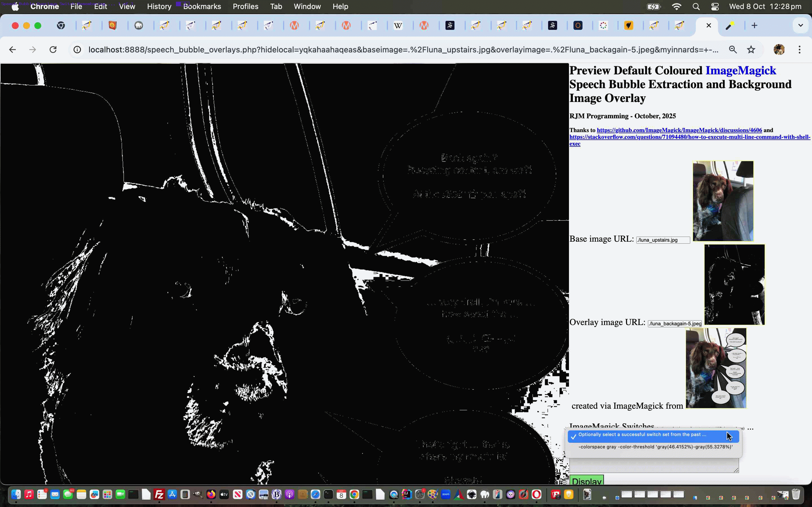The width and height of the screenshot is (812, 507).
Task: Expand the tab search chevron
Action: coord(801,25)
